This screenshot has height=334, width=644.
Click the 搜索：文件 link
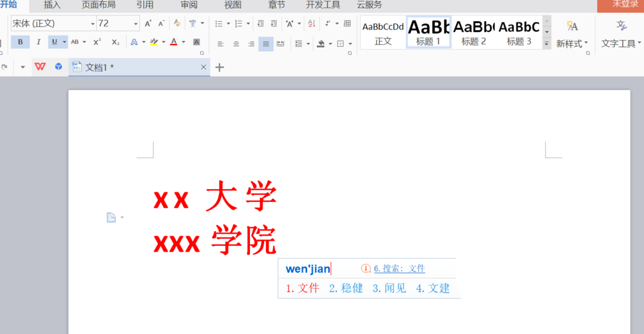tap(399, 268)
